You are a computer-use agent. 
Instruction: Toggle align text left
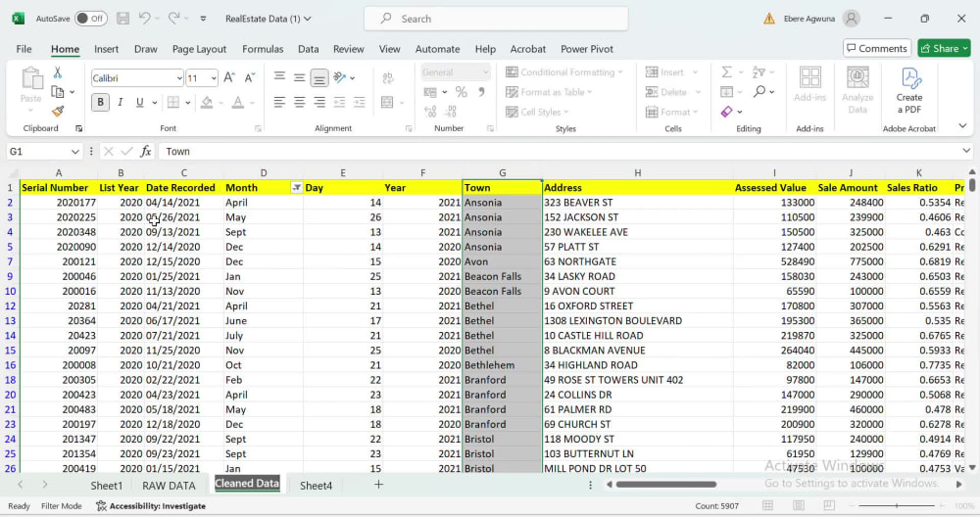[x=279, y=102]
